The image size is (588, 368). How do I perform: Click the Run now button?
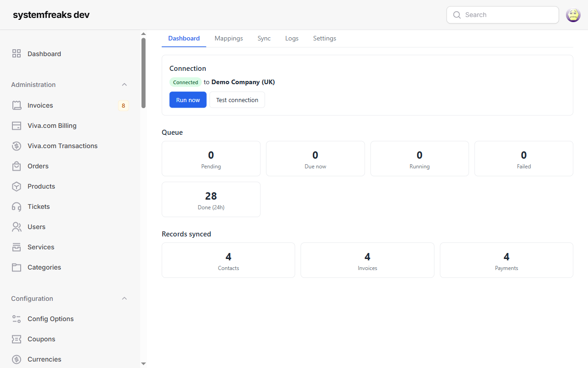(x=188, y=100)
